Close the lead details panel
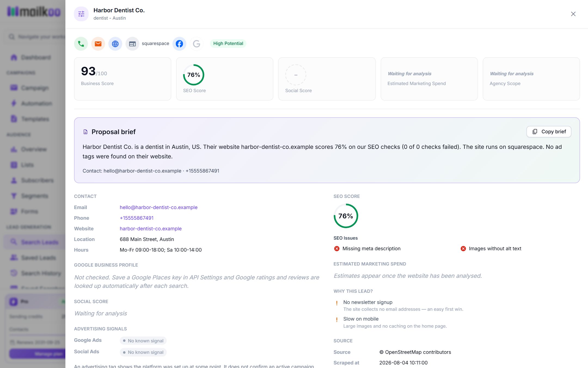 pos(573,14)
